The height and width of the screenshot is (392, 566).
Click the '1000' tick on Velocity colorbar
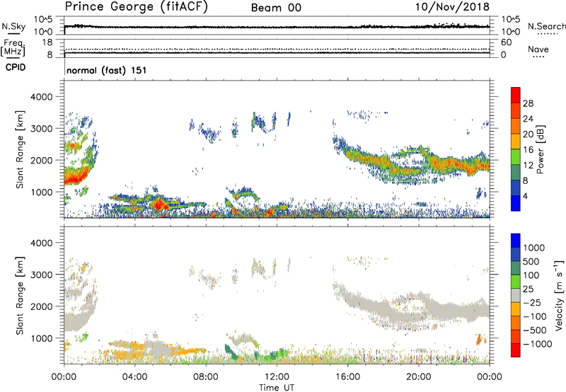[x=534, y=248]
